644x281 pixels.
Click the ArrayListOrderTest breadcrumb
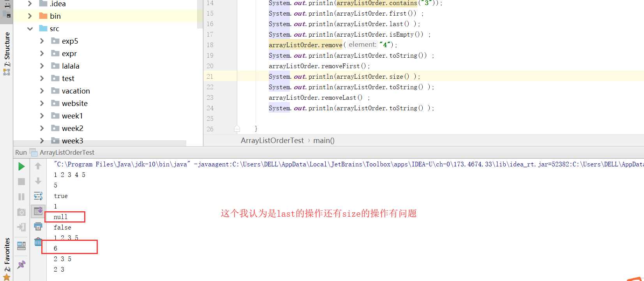click(x=272, y=141)
